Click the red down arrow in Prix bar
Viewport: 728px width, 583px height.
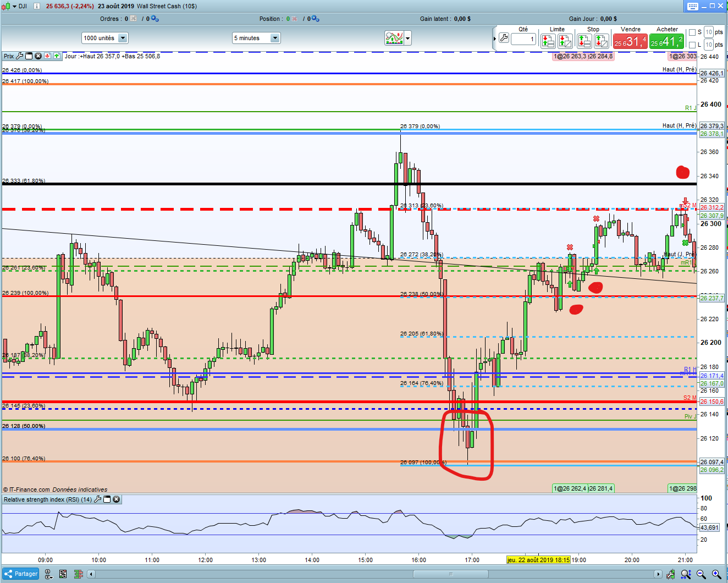[48, 56]
